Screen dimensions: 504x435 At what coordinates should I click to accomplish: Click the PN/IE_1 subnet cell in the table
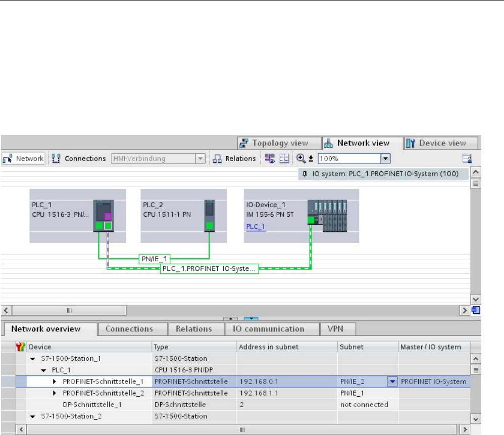click(x=368, y=393)
